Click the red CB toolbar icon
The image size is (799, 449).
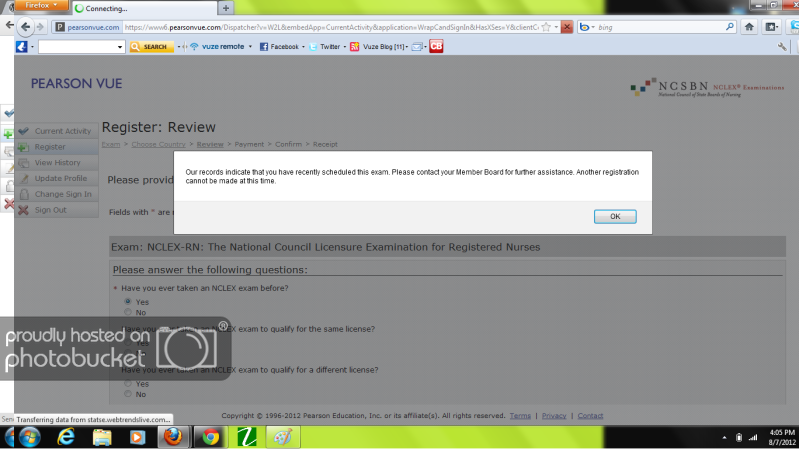pyautogui.click(x=436, y=46)
